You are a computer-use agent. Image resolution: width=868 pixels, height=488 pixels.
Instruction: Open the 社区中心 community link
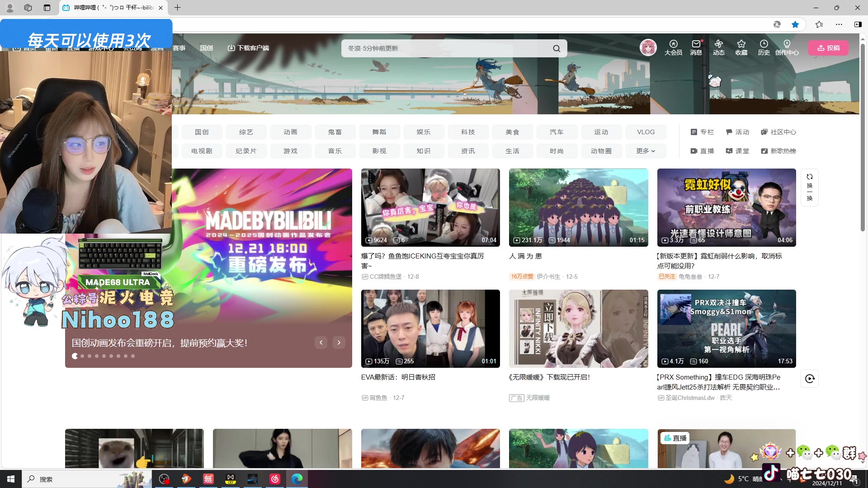[778, 132]
